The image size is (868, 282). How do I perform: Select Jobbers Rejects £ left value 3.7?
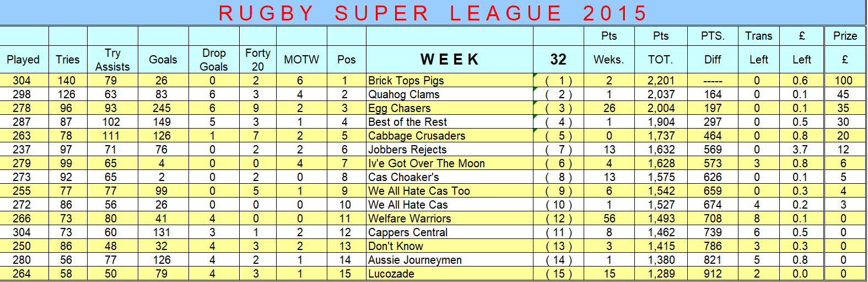coord(800,150)
